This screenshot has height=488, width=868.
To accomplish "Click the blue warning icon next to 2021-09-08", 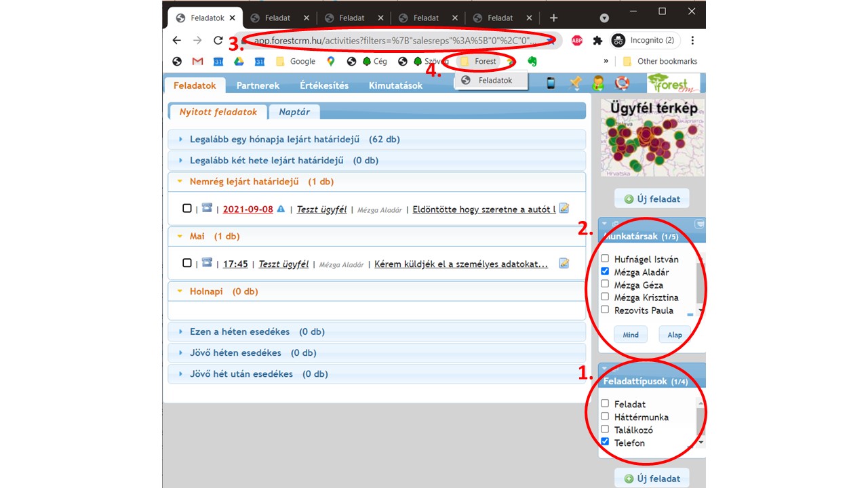I will coord(281,209).
